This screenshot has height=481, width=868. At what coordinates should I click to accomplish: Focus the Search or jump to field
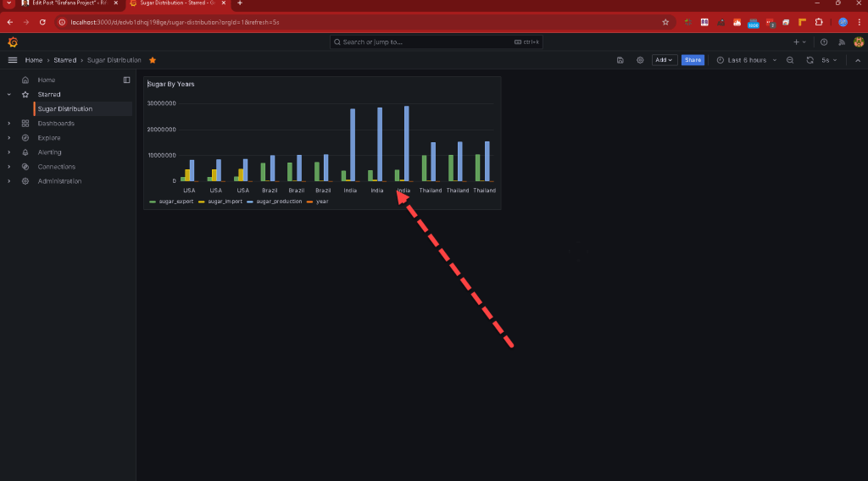click(x=437, y=42)
